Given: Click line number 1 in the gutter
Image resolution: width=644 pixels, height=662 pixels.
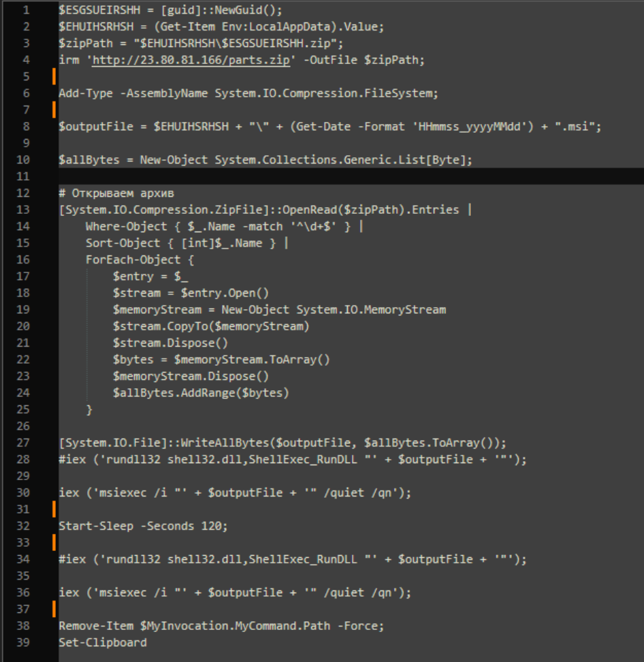Looking at the screenshot, I should [x=26, y=10].
